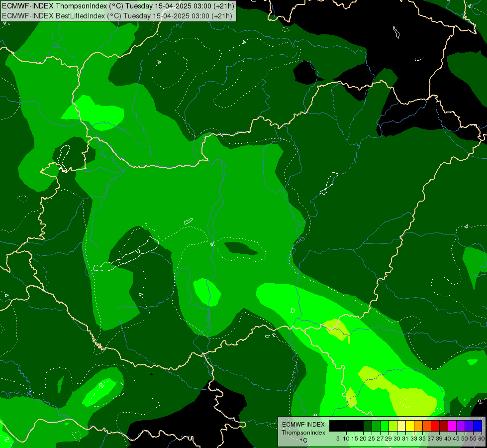Select the violet legend swatch (50–55)
This screenshot has width=487, height=448.
469,426
